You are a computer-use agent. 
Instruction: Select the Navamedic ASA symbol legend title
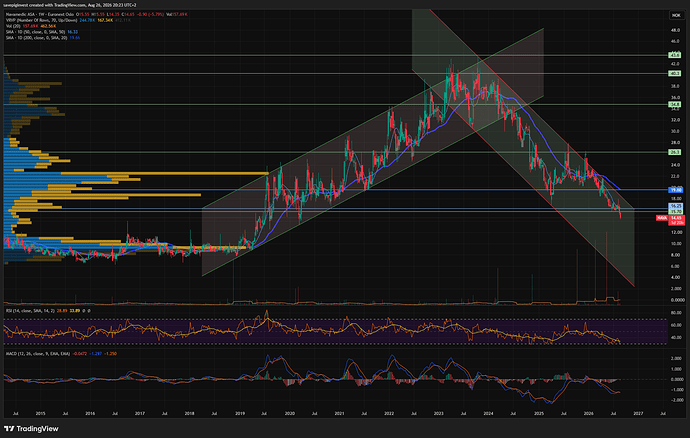[x=40, y=15]
